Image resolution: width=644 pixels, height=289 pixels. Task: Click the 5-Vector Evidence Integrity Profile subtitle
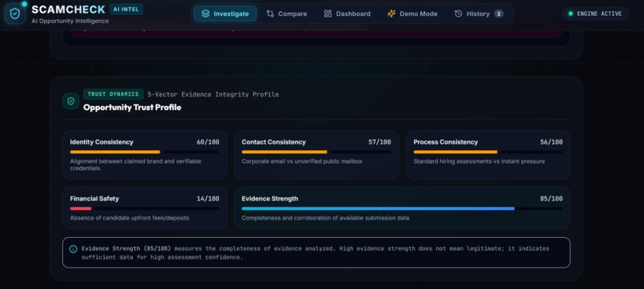click(213, 94)
